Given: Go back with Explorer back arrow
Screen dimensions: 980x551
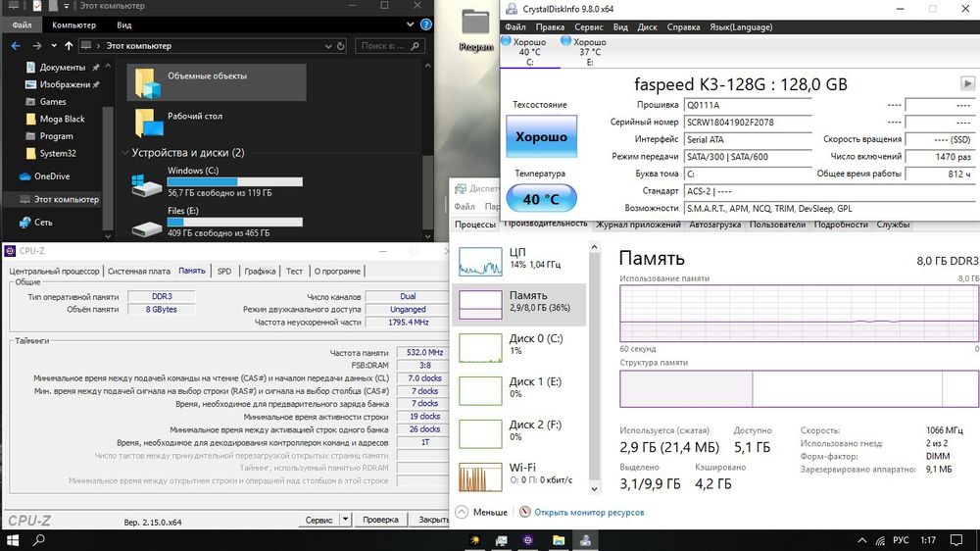Looking at the screenshot, I should [x=16, y=46].
